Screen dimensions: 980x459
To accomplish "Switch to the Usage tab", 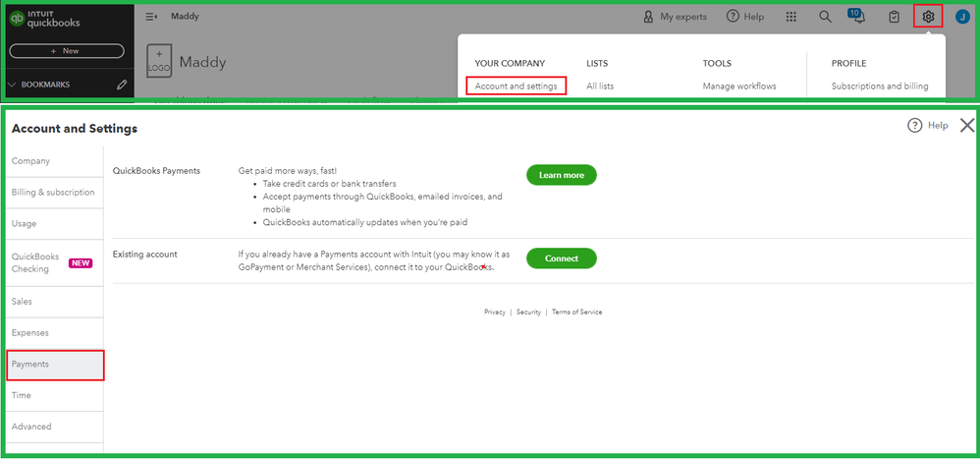I will 54,224.
